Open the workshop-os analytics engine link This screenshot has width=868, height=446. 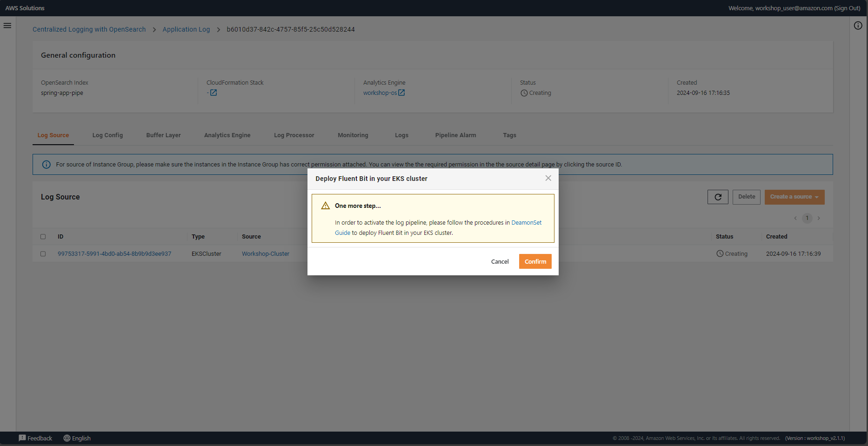click(x=380, y=93)
